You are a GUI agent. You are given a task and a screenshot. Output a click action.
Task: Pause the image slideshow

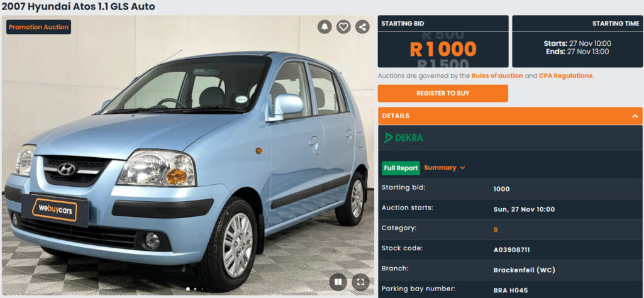(338, 282)
